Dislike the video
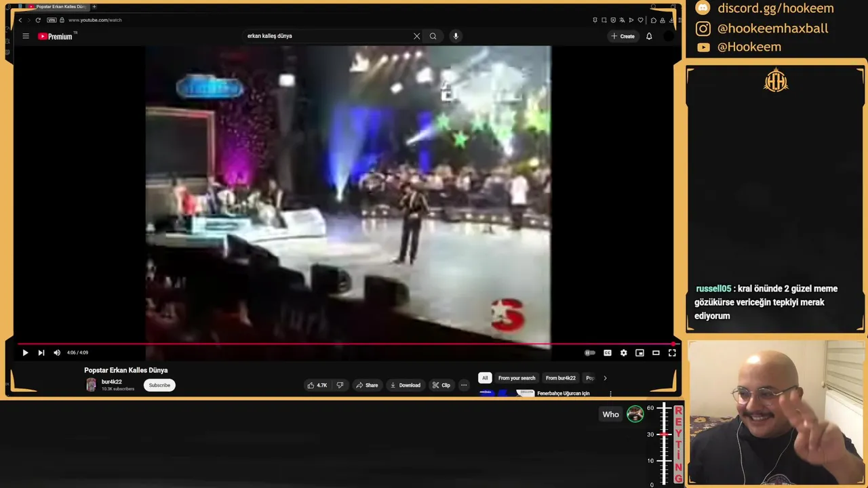868x488 pixels. pos(340,385)
